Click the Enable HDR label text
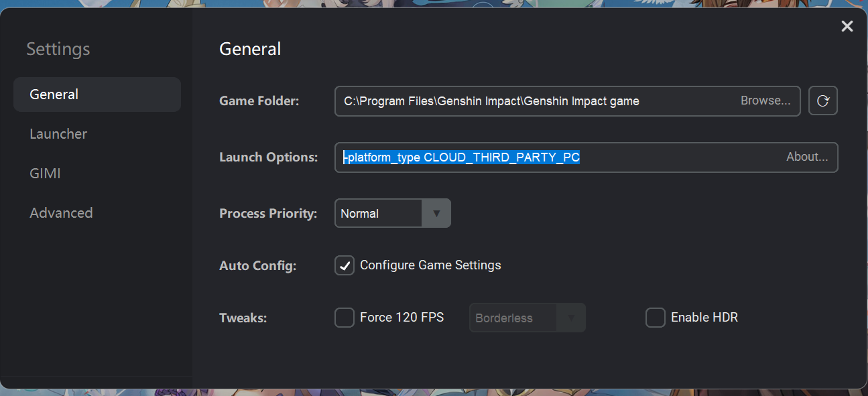The height and width of the screenshot is (396, 868). [x=704, y=318]
